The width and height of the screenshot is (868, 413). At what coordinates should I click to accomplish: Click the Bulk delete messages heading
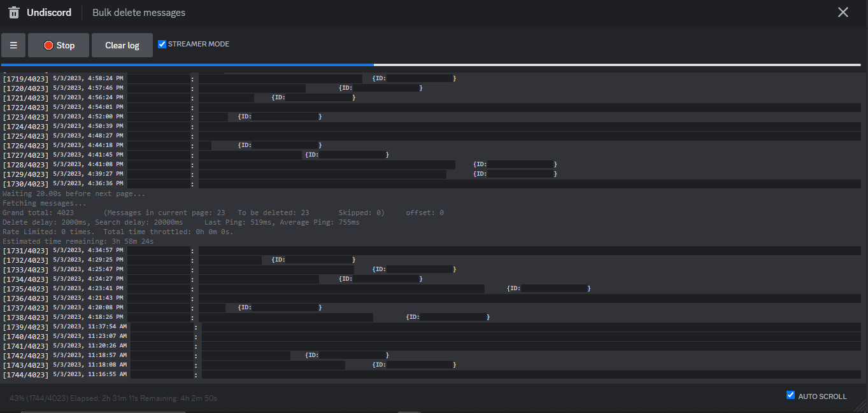coord(139,13)
